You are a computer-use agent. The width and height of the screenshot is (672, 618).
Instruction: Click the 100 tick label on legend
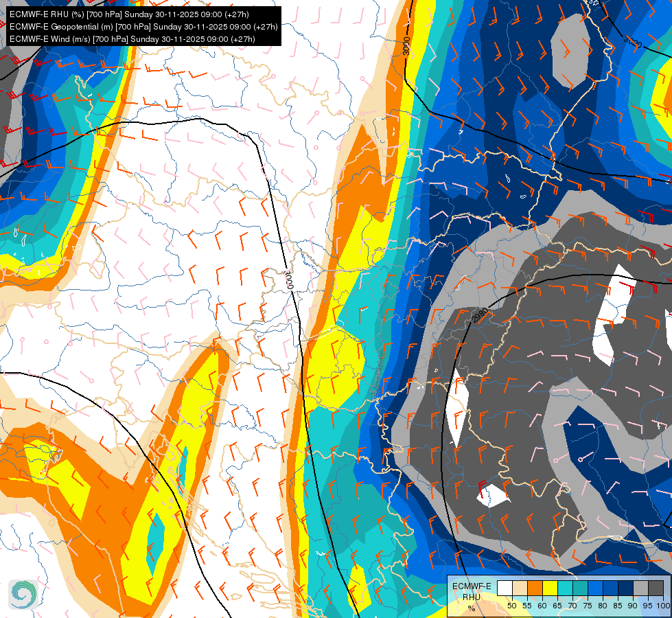(x=663, y=606)
